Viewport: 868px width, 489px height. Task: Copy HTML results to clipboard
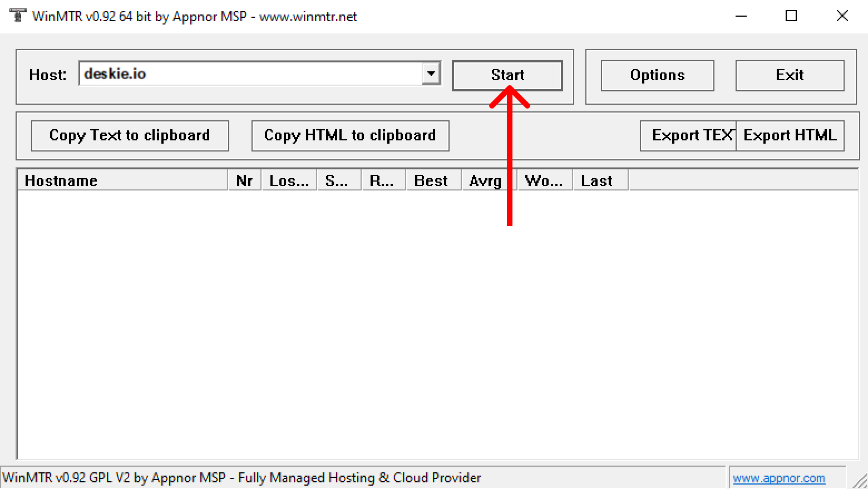click(350, 135)
